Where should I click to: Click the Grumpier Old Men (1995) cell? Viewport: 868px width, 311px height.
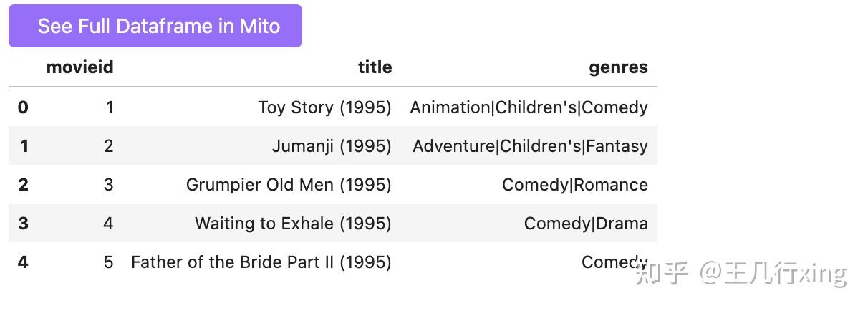coord(289,185)
